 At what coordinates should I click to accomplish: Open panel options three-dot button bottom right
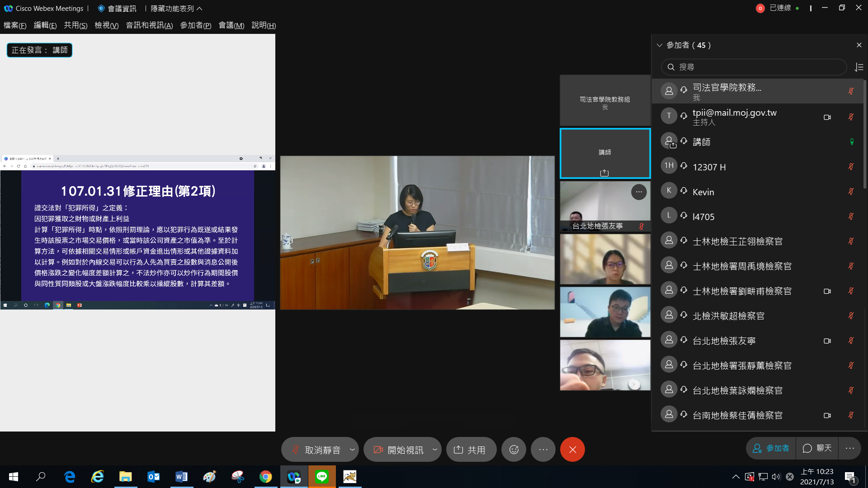coord(850,448)
